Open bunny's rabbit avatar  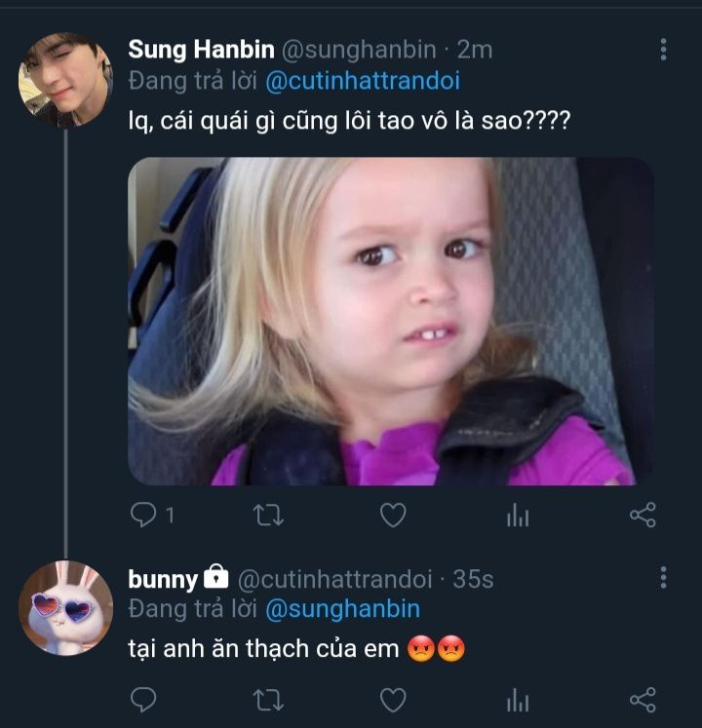coord(64,607)
